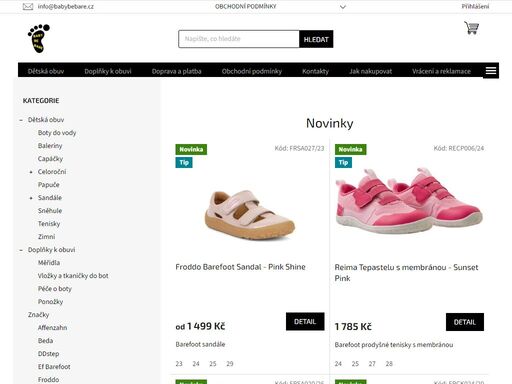Open the Sandále category link

[50, 198]
